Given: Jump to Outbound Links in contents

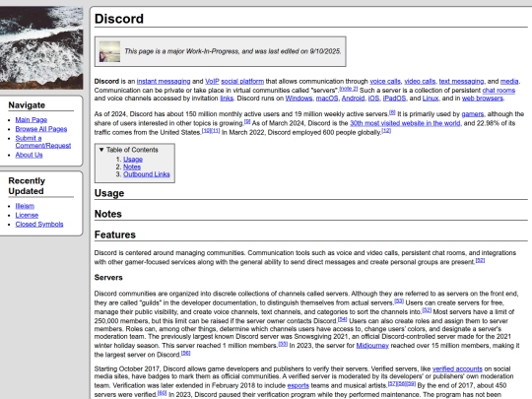Looking at the screenshot, I should click(x=147, y=174).
